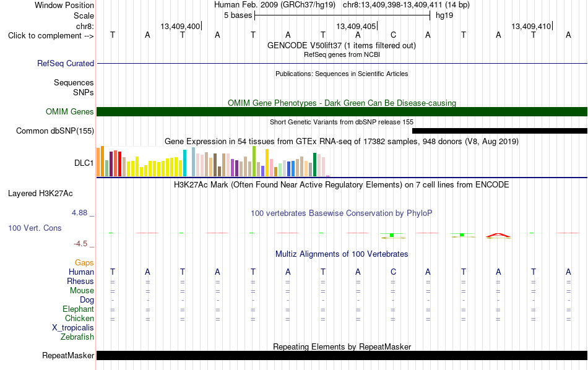Click the Common dbSNP(155) track label
The image size is (588, 370).
click(x=54, y=131)
